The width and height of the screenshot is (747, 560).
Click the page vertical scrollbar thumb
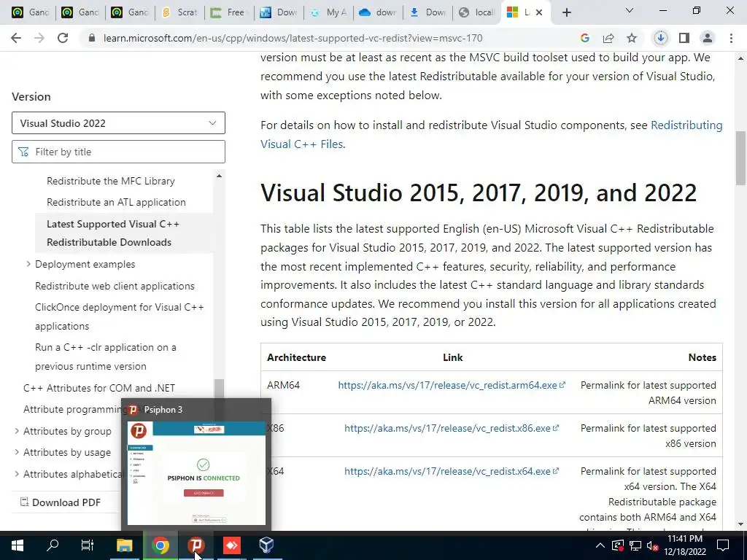(x=741, y=158)
